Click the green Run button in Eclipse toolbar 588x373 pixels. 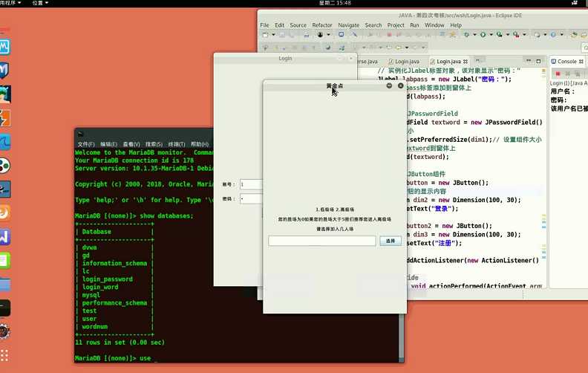pos(483,34)
